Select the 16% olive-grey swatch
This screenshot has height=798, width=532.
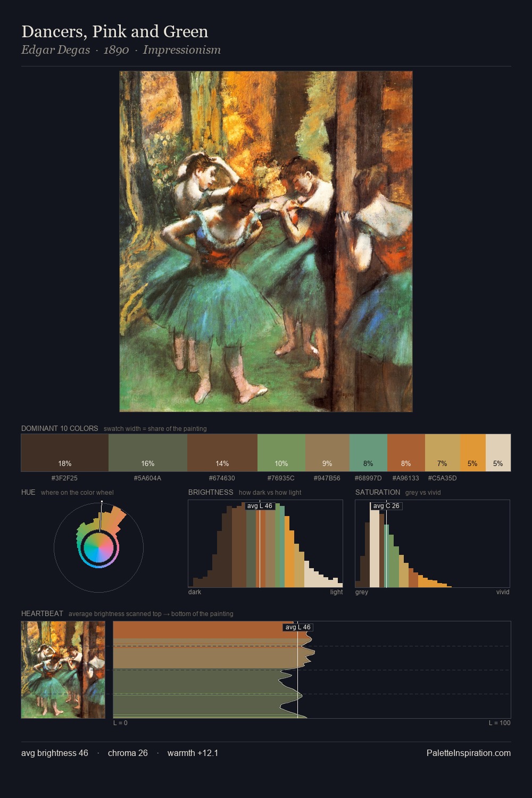pyautogui.click(x=148, y=453)
